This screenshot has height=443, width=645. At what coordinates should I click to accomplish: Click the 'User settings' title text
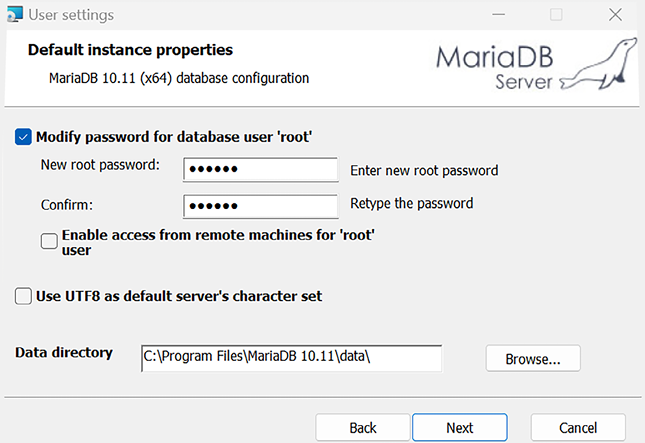(x=71, y=15)
